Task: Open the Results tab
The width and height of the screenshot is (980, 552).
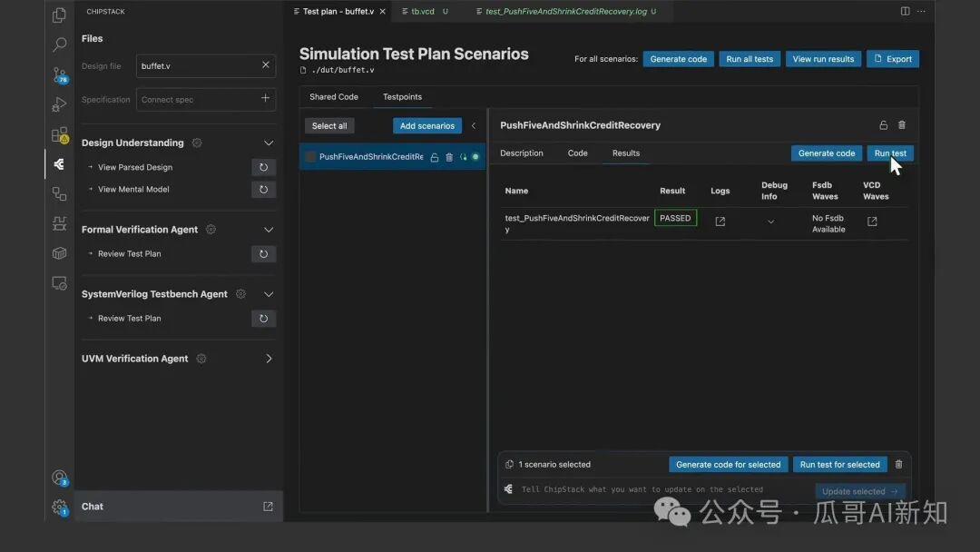Action: click(625, 153)
